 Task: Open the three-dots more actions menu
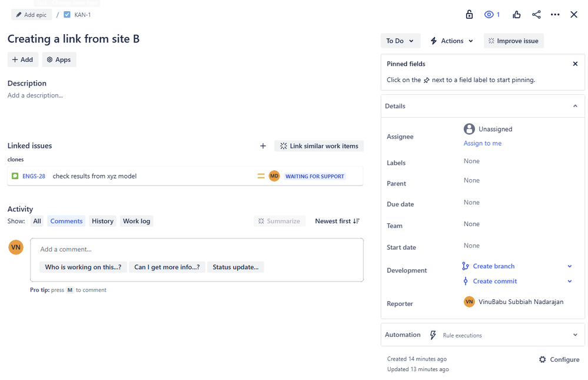coord(555,15)
